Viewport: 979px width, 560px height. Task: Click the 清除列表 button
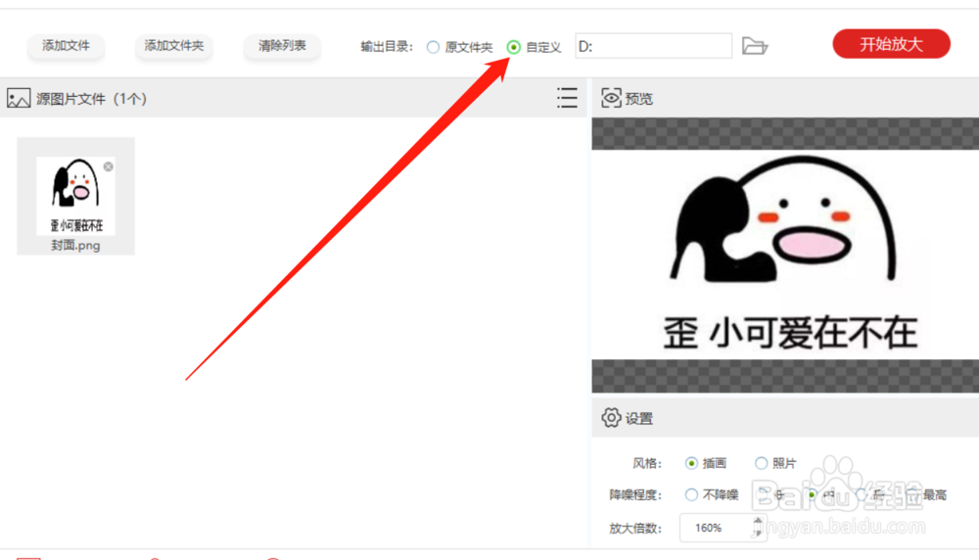click(282, 46)
